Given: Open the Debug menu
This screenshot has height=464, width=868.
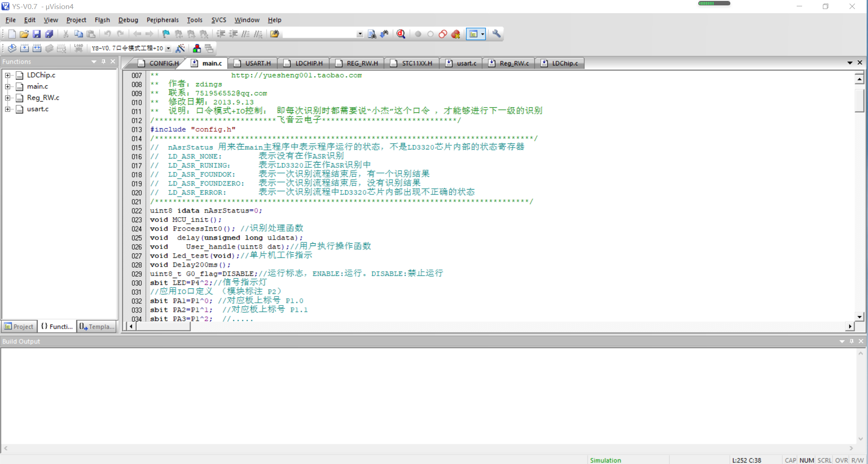Looking at the screenshot, I should tap(128, 20).
